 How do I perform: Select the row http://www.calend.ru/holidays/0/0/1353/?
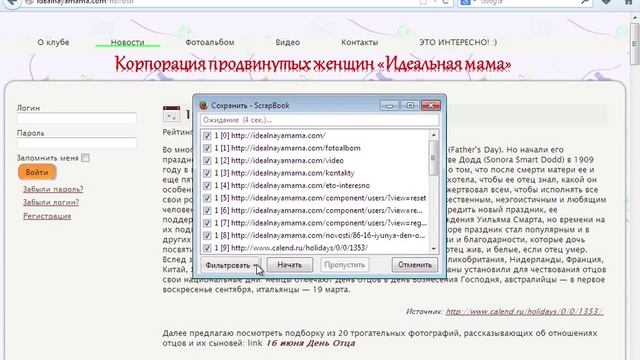(x=316, y=248)
